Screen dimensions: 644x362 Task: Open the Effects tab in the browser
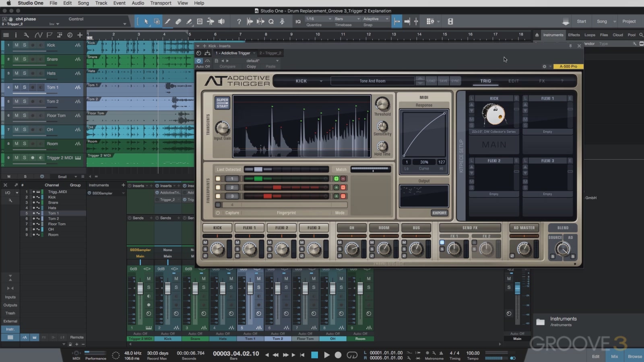click(574, 35)
